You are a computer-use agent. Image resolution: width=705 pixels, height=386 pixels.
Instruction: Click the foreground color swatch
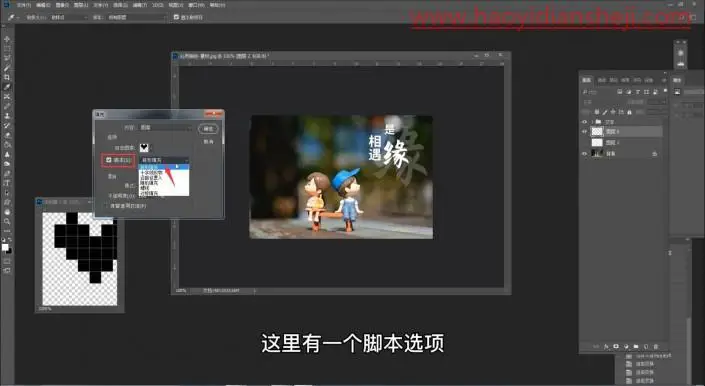click(x=5, y=247)
